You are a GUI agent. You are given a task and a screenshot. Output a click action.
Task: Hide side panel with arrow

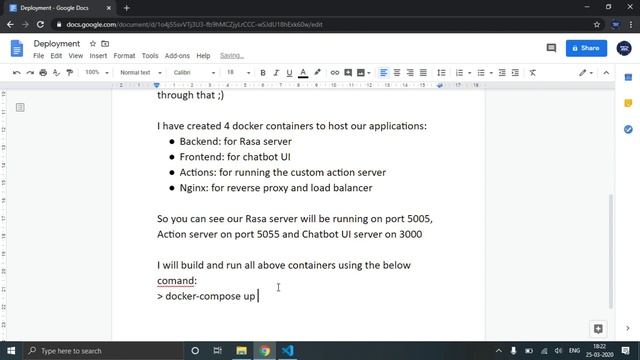(628, 328)
